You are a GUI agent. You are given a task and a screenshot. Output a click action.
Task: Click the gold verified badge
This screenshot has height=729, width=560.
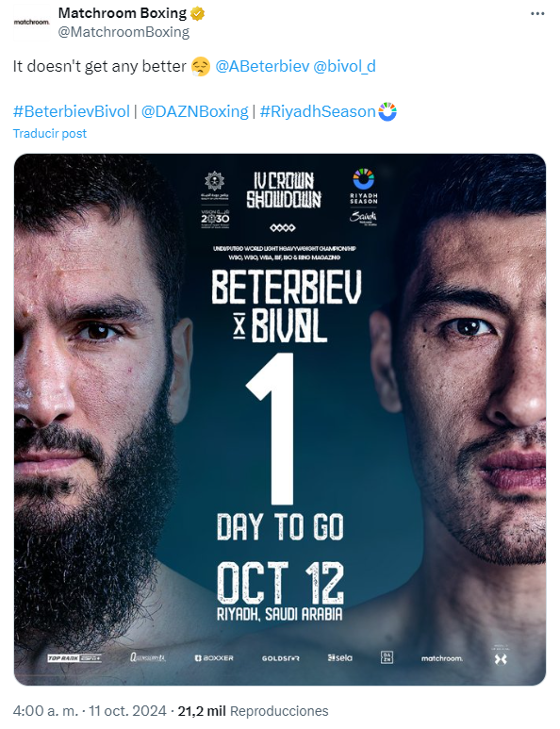point(198,14)
